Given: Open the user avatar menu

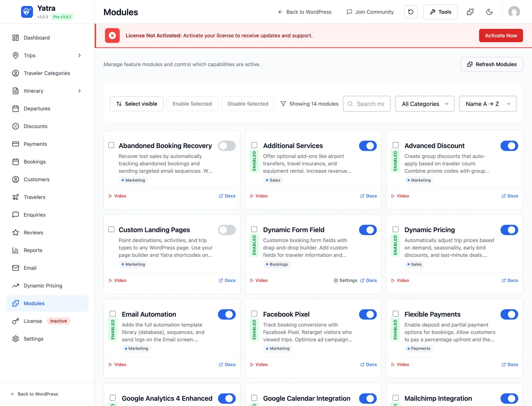Looking at the screenshot, I should [514, 12].
